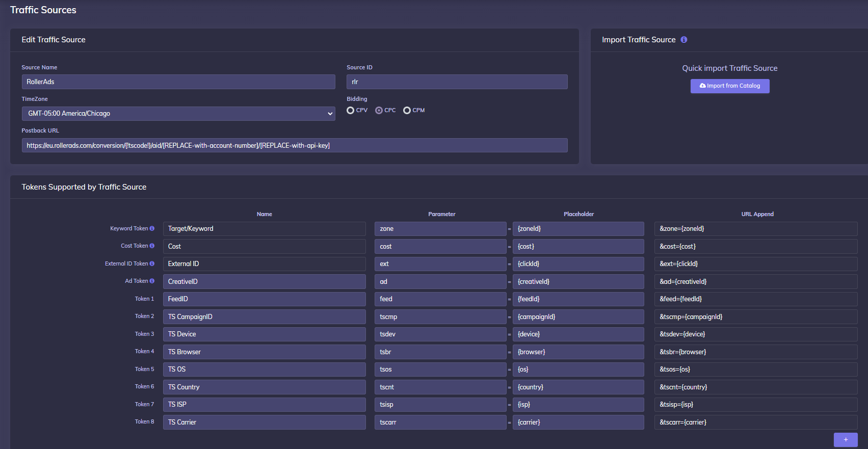
Task: Edit the Postback URL field
Action: 295,145
